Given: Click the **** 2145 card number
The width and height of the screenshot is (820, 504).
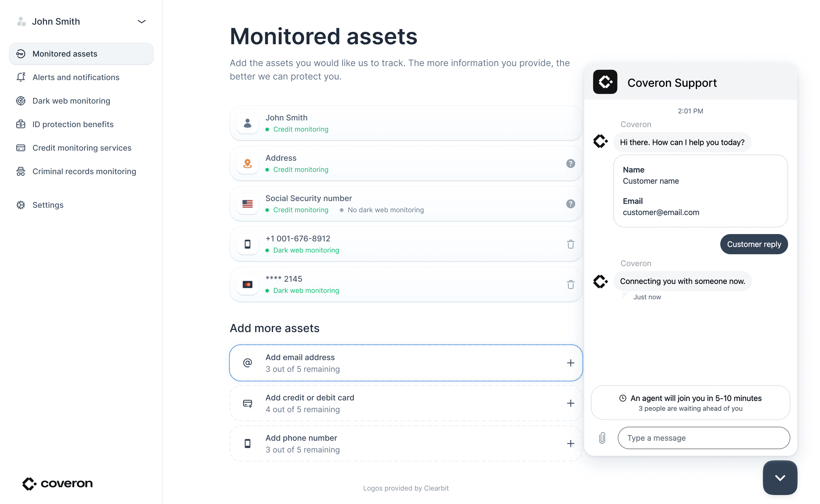Looking at the screenshot, I should (284, 279).
